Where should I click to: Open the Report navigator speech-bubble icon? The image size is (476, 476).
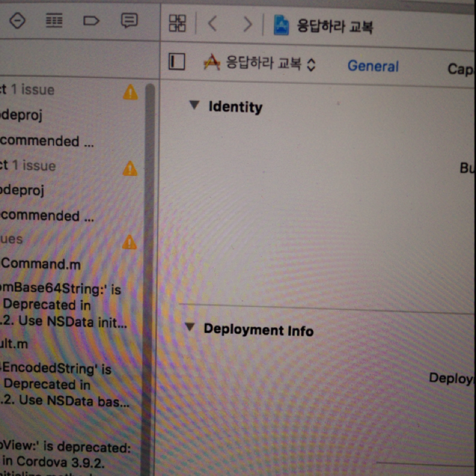click(129, 21)
